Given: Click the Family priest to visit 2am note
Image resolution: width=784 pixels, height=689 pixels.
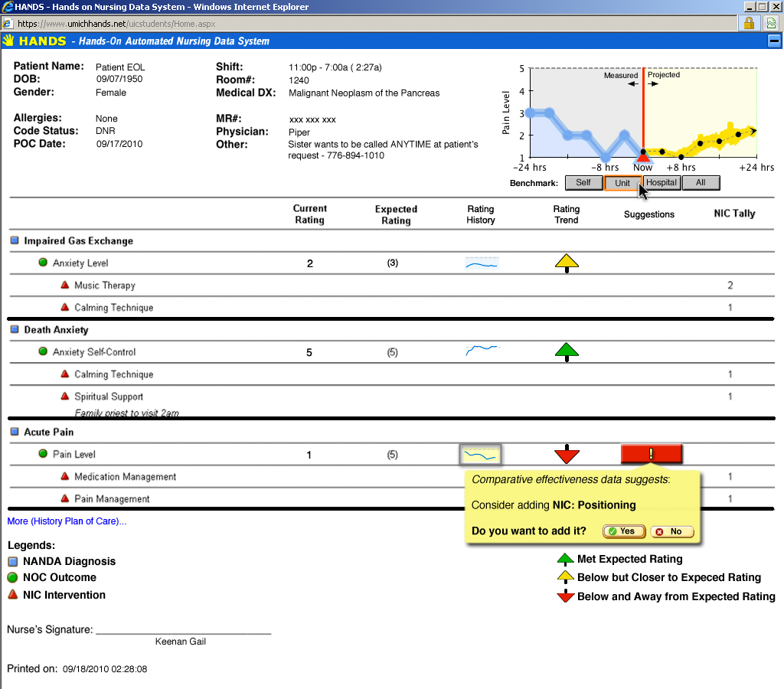Looking at the screenshot, I should coord(126,413).
